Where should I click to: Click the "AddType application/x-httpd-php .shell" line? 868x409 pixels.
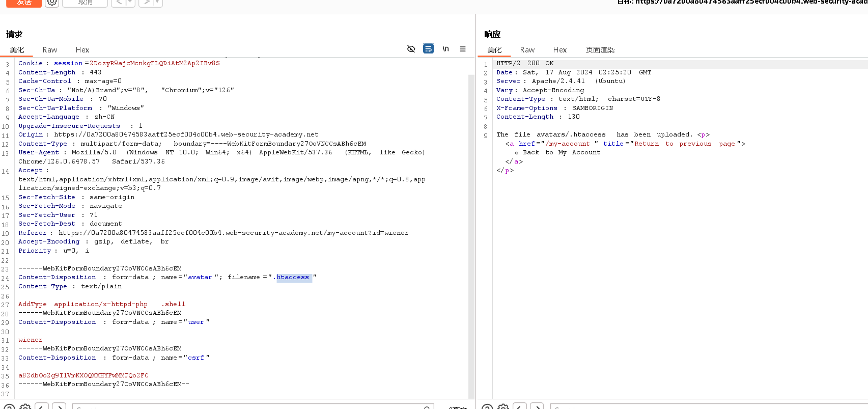tap(102, 304)
